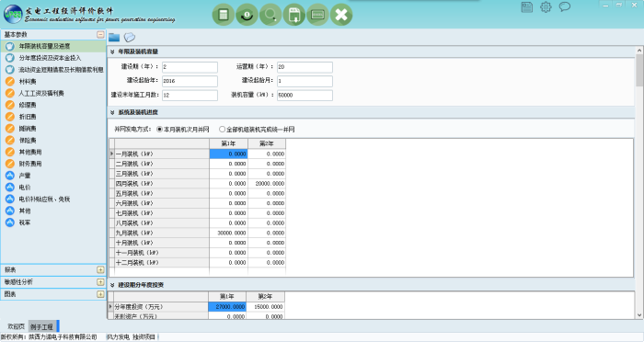Click the green X close-project icon
The image size is (644, 342).
(341, 15)
